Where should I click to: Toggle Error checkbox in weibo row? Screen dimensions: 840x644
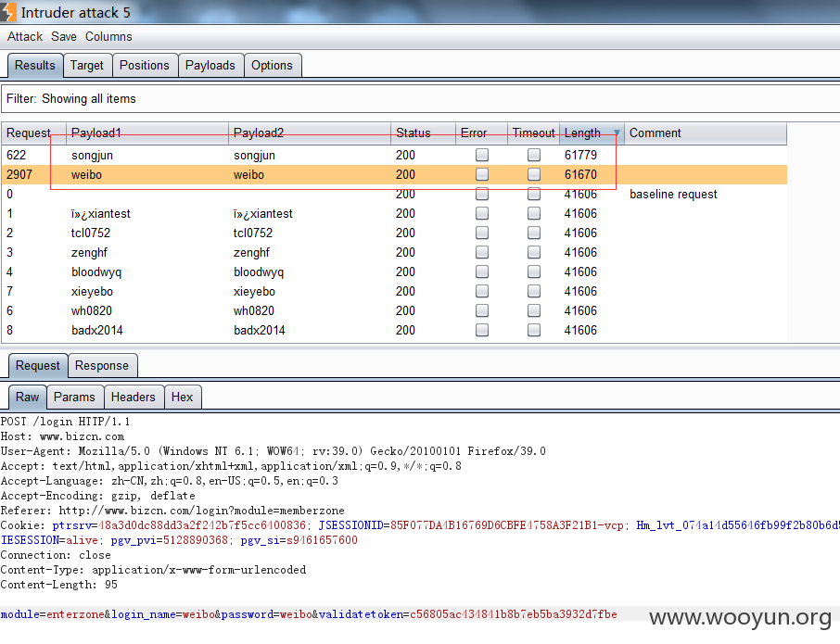pyautogui.click(x=482, y=174)
